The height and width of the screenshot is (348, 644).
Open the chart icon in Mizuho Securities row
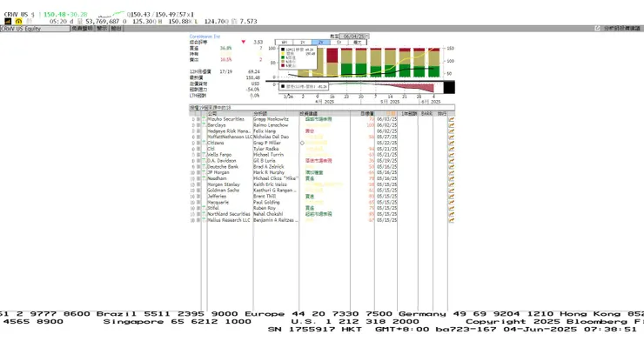pyautogui.click(x=452, y=119)
